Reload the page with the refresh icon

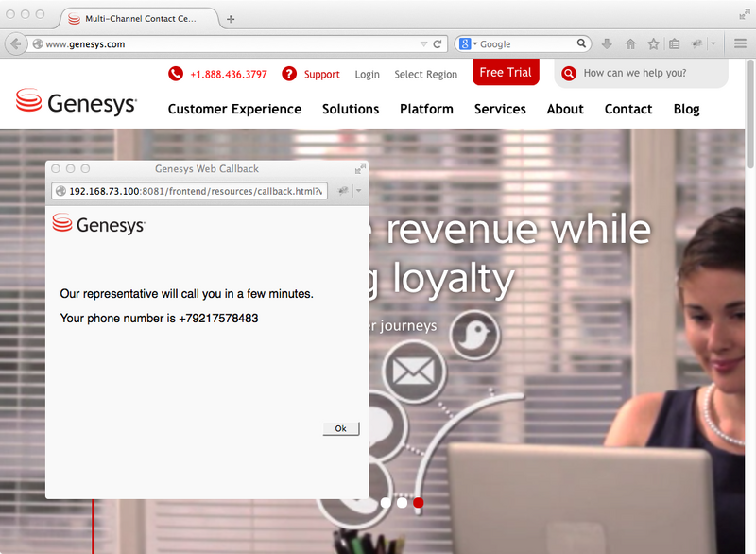(436, 43)
